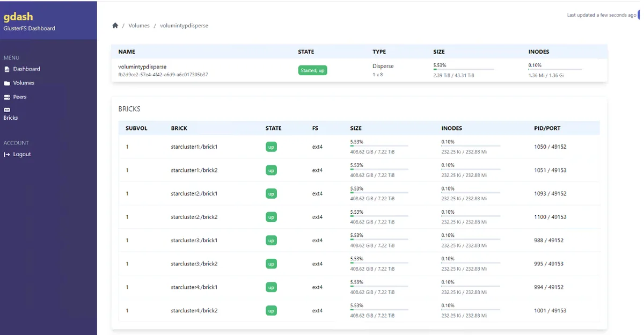Click ext4 filesystem cell for starcluster1:/brick1
Viewport: 644px width, 335px height.
pos(317,147)
